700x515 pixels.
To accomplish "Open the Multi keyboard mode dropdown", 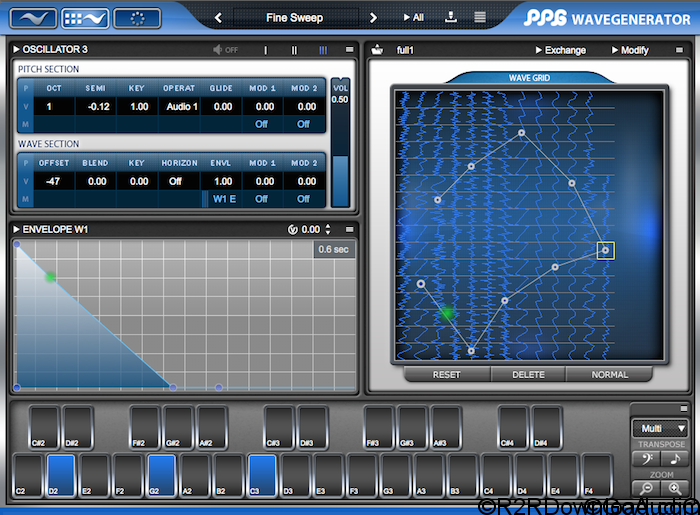I will [x=659, y=428].
